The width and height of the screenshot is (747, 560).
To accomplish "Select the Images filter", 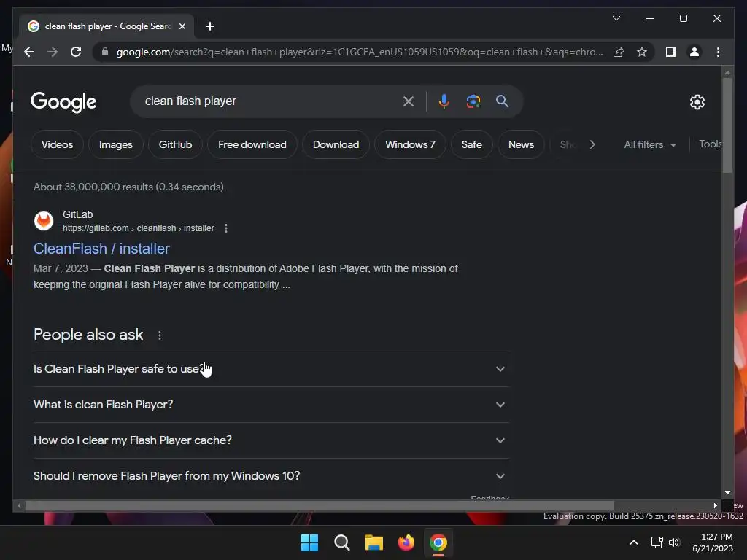I will pos(116,144).
